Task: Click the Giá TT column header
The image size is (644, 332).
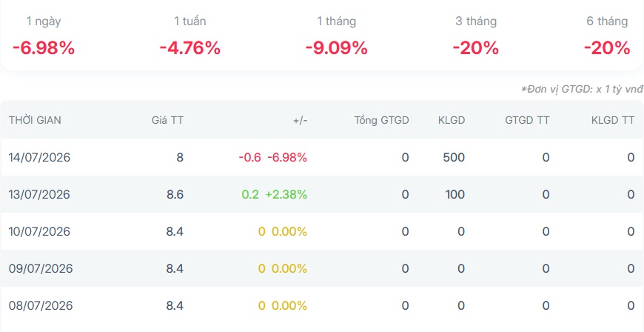Action: click(x=167, y=120)
